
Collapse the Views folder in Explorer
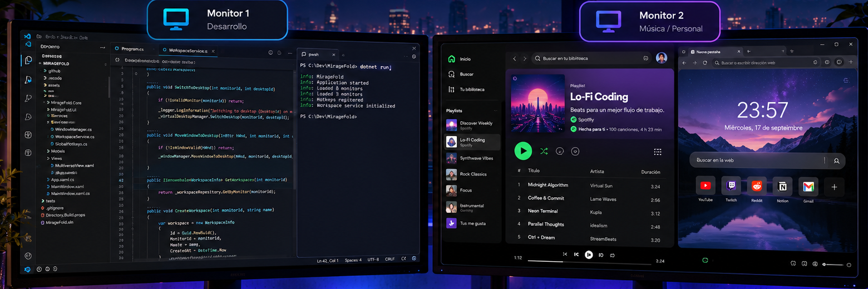click(x=53, y=158)
